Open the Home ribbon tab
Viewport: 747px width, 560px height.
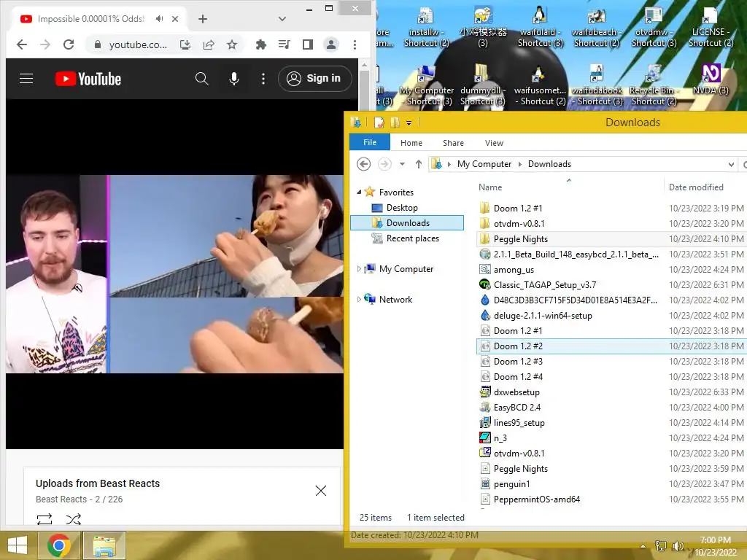click(411, 143)
